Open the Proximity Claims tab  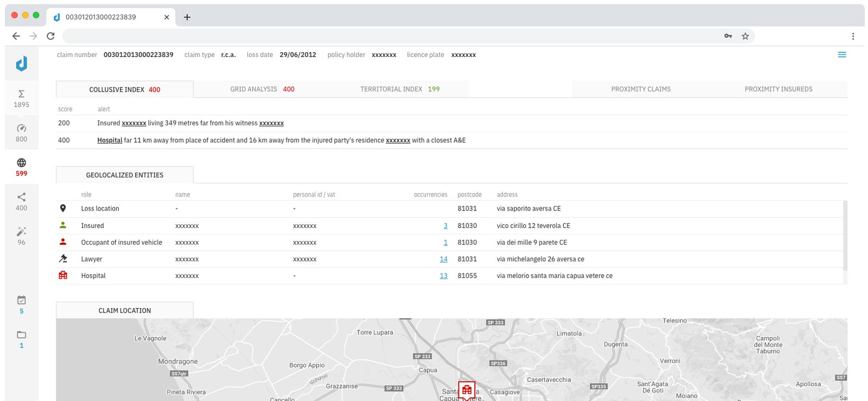pyautogui.click(x=641, y=89)
